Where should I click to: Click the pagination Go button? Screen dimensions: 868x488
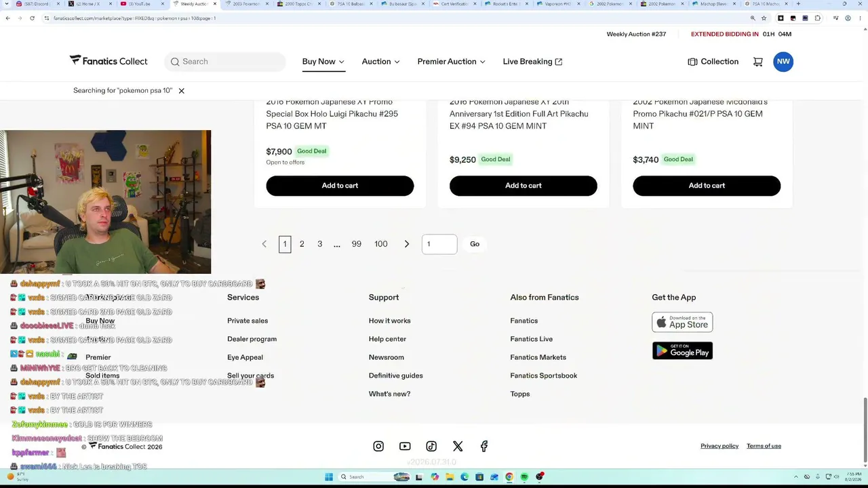click(475, 244)
